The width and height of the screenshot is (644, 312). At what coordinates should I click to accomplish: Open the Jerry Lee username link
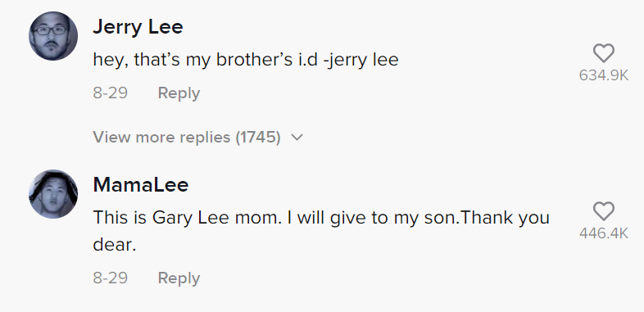coord(138,27)
